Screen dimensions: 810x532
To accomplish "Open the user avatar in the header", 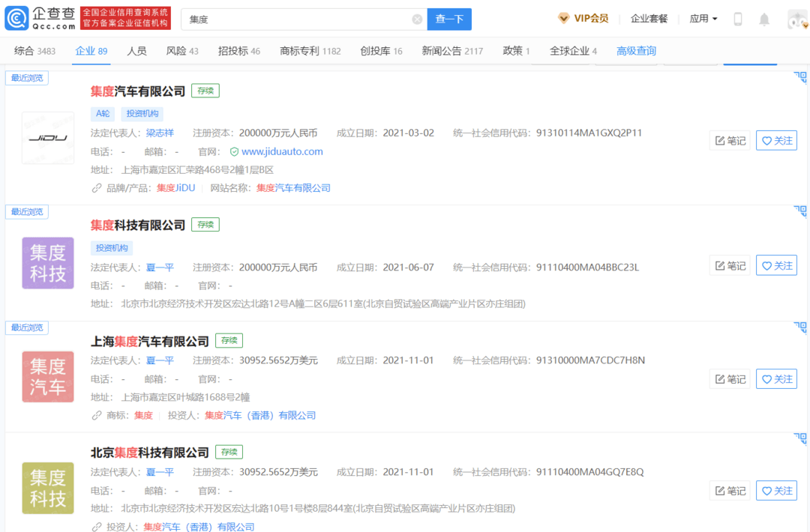I will tap(797, 19).
